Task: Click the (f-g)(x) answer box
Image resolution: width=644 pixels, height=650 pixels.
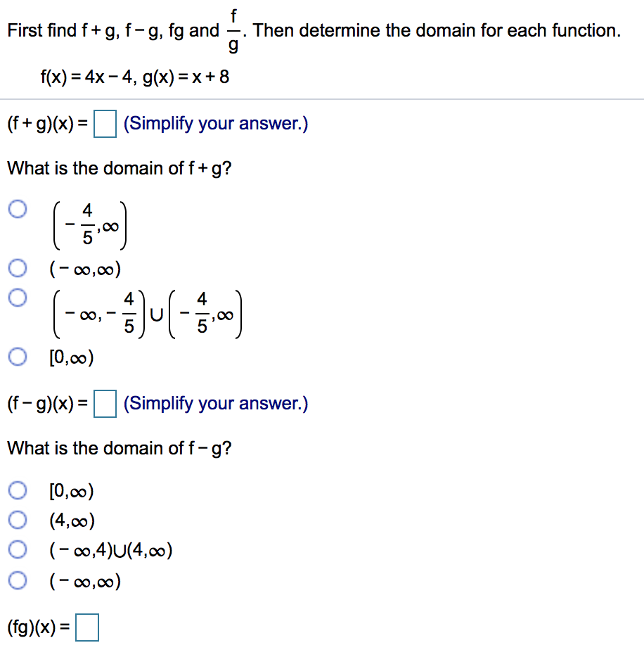Action: click(105, 404)
